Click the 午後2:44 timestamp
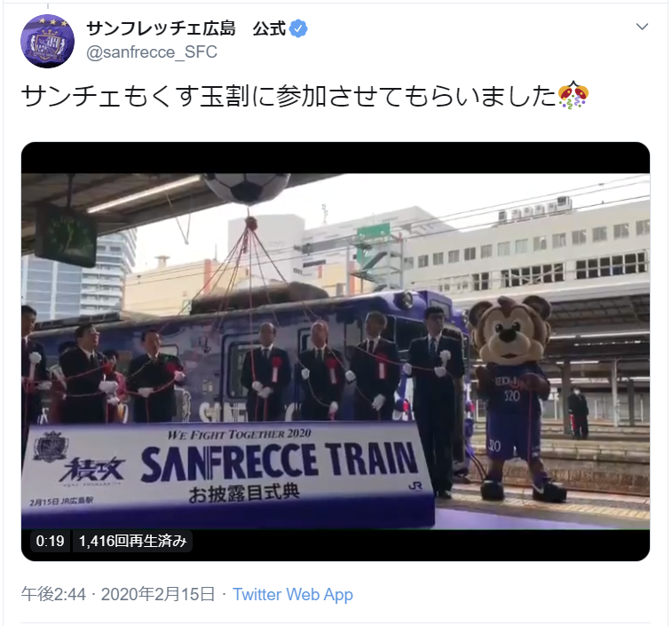 pyautogui.click(x=53, y=594)
